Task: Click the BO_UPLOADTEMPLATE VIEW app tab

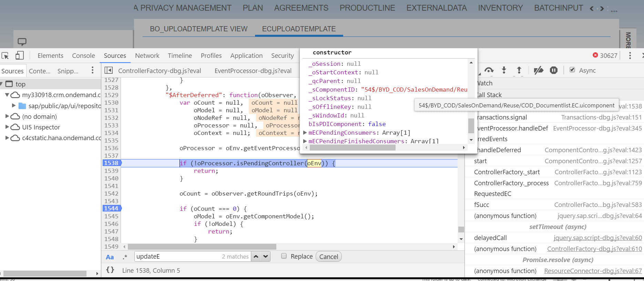Action: pos(198,29)
